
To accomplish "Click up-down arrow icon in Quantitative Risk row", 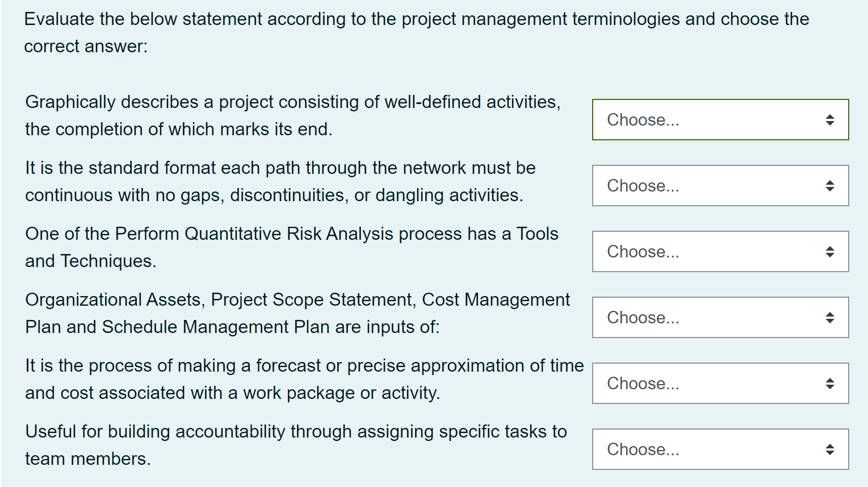I will click(829, 252).
